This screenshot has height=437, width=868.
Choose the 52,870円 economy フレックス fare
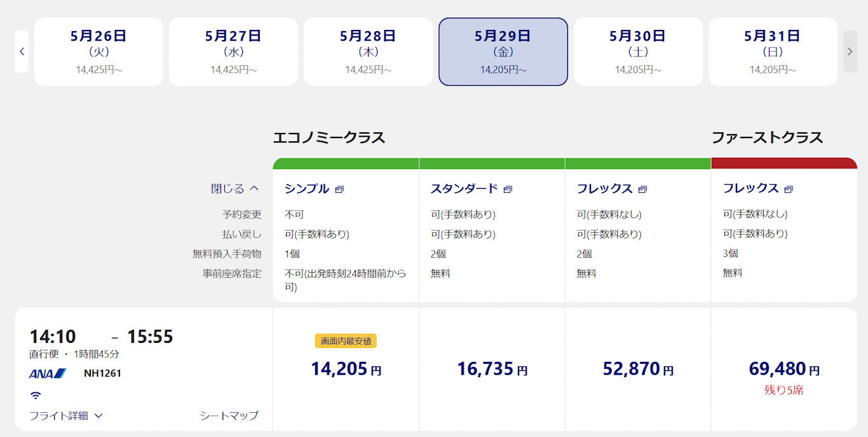[638, 369]
